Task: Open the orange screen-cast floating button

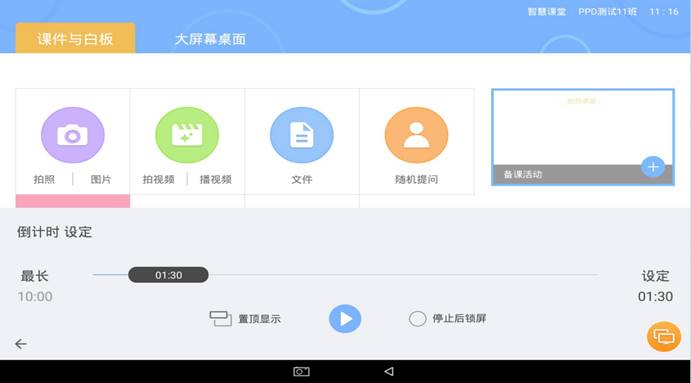Action: click(x=664, y=337)
